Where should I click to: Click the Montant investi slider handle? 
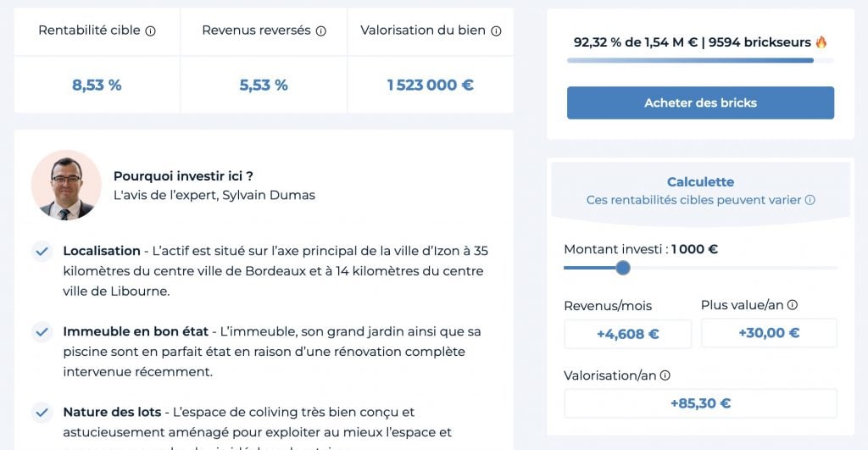tap(623, 268)
